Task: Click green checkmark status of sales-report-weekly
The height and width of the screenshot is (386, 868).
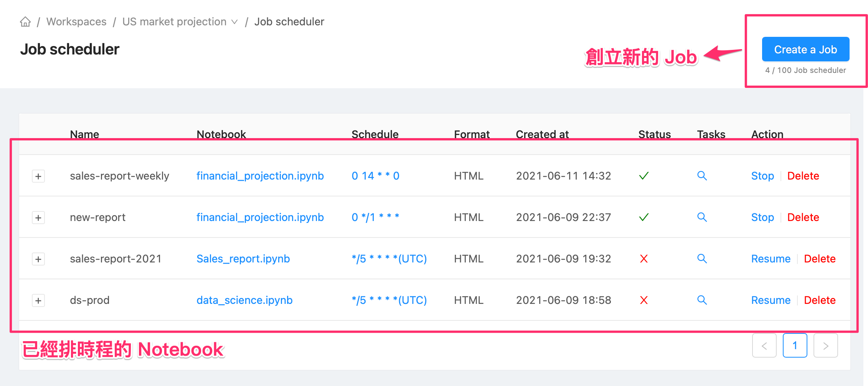Action: (644, 176)
